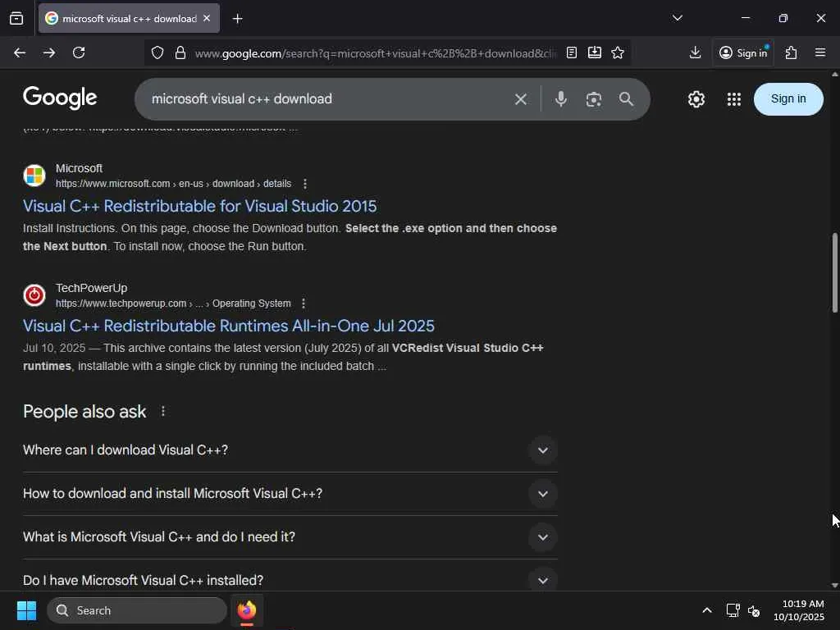Toggle reader view icon
This screenshot has height=630, width=840.
point(572,52)
